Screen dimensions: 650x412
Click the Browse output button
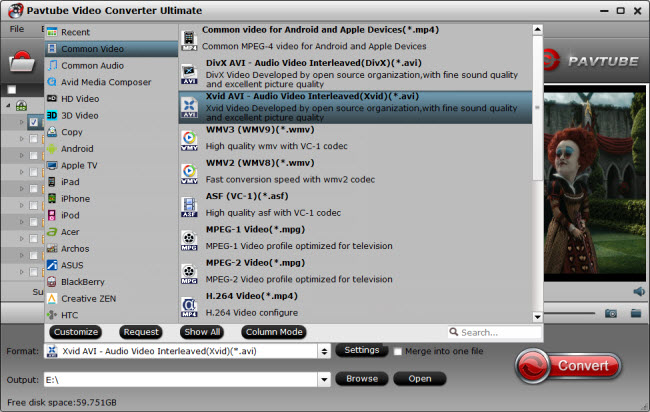(x=361, y=379)
